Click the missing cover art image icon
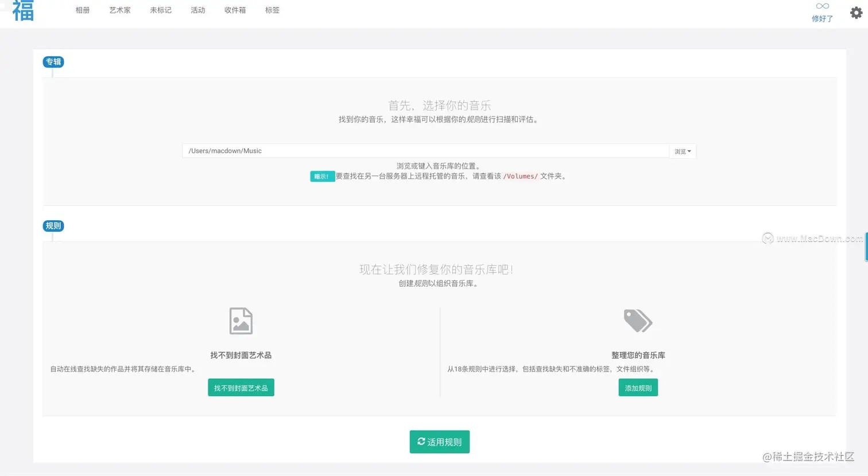The image size is (868, 476). 241,321
